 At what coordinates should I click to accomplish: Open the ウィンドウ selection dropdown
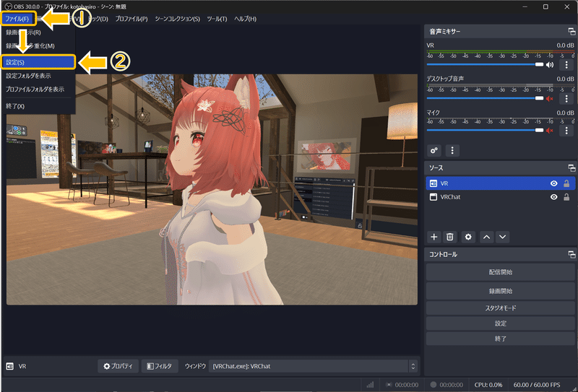pos(313,366)
